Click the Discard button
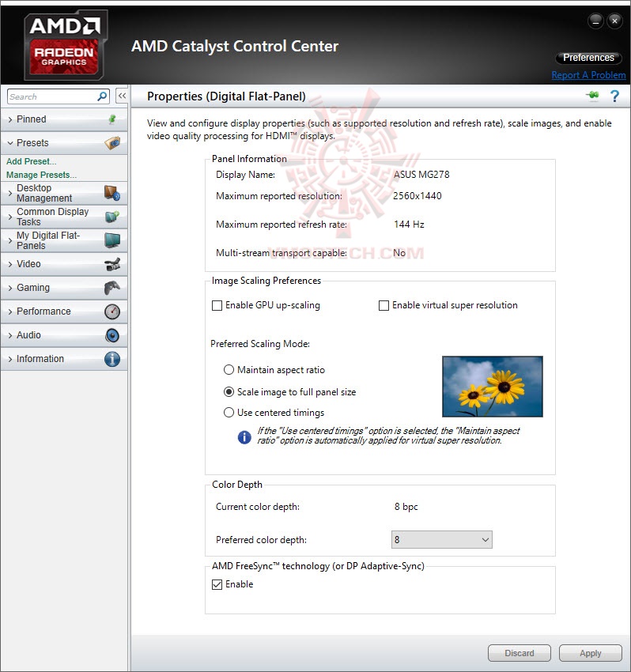 point(520,653)
